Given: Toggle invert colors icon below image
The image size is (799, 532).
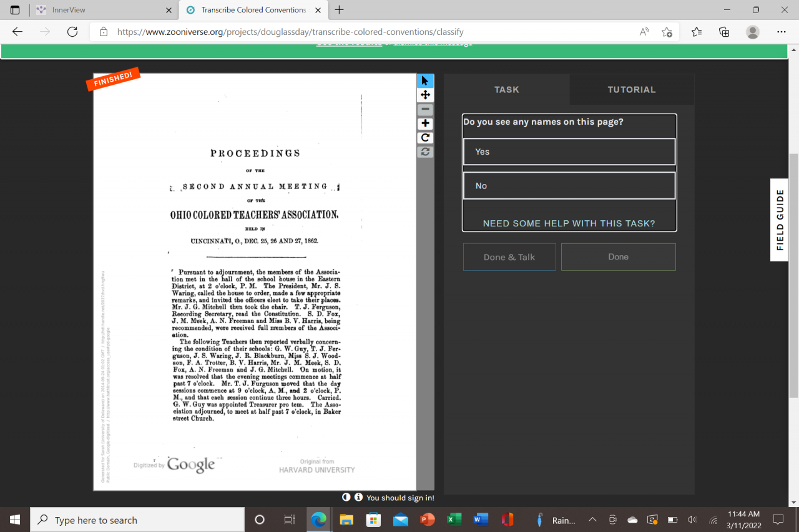Looking at the screenshot, I should [x=346, y=497].
